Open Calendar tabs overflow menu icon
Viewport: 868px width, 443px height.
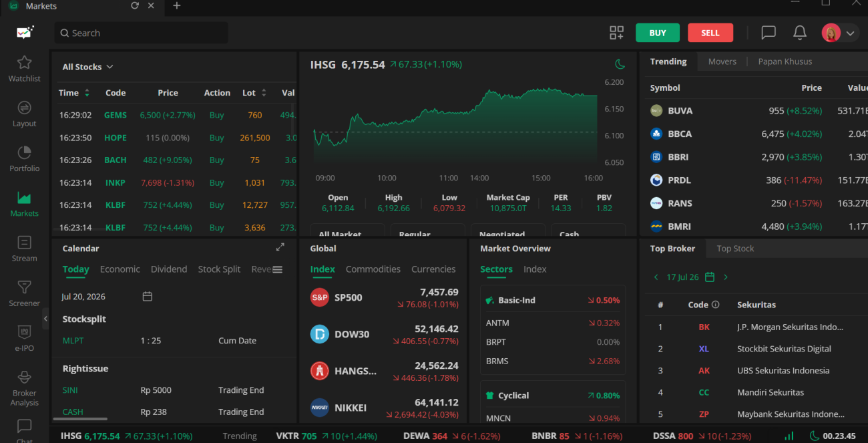click(x=278, y=269)
